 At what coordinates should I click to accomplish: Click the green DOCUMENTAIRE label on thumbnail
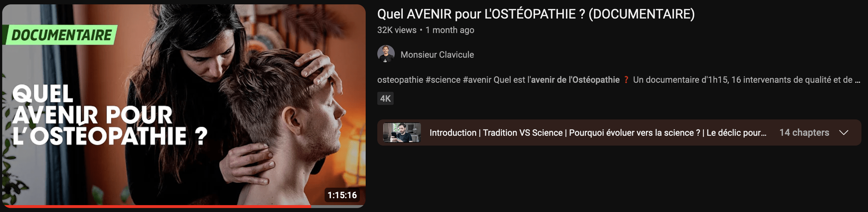[x=60, y=35]
